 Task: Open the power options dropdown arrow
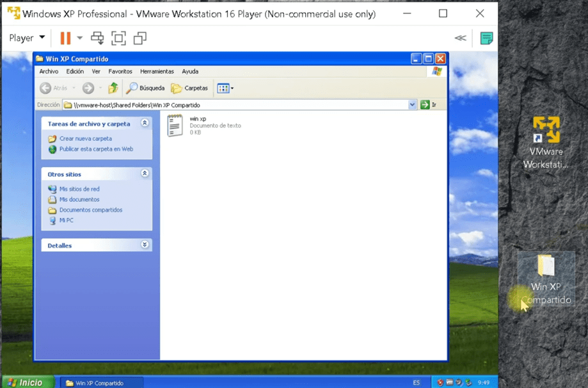tap(79, 38)
